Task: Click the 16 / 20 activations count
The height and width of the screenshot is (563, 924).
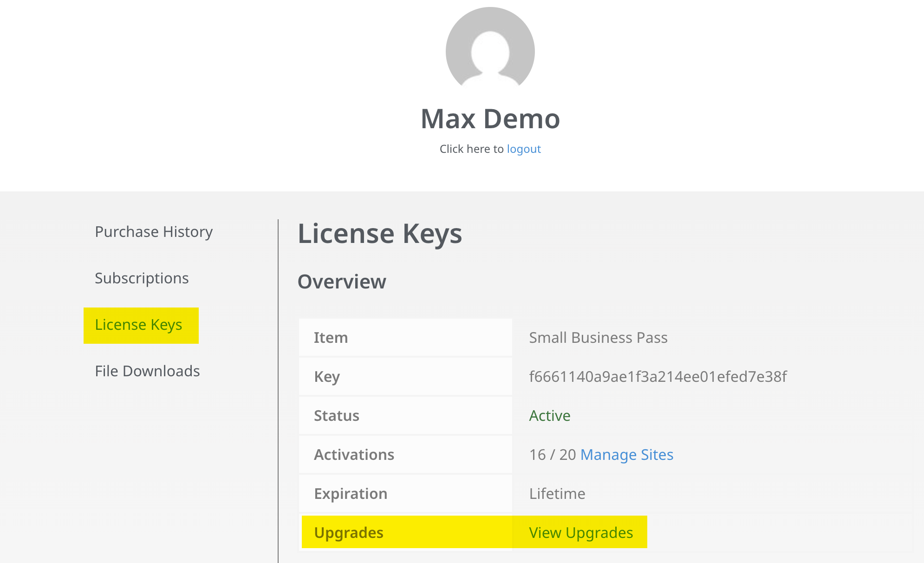Action: tap(552, 455)
